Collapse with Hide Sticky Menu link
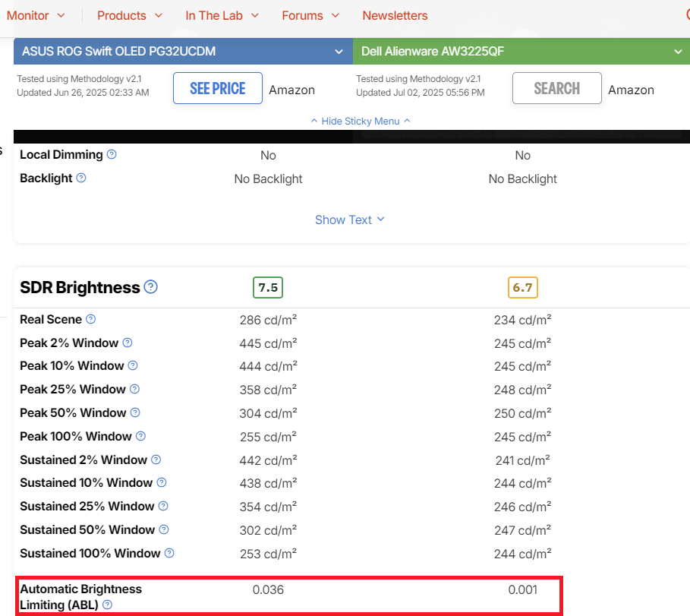 point(361,121)
